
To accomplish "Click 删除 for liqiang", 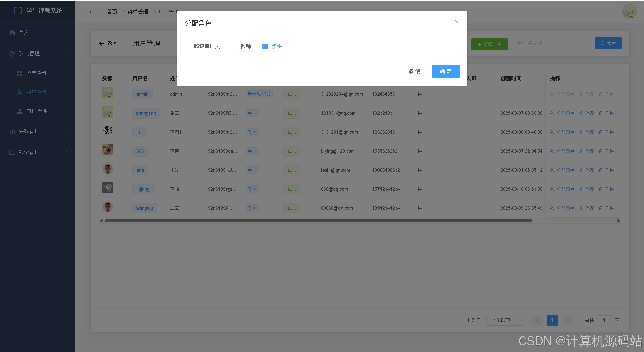I will point(607,189).
